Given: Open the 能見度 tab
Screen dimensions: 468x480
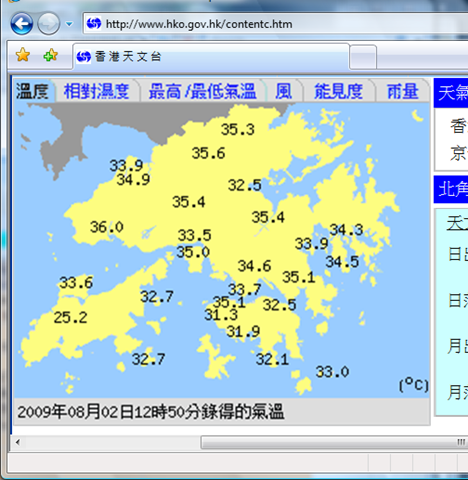Looking at the screenshot, I should pos(338,91).
